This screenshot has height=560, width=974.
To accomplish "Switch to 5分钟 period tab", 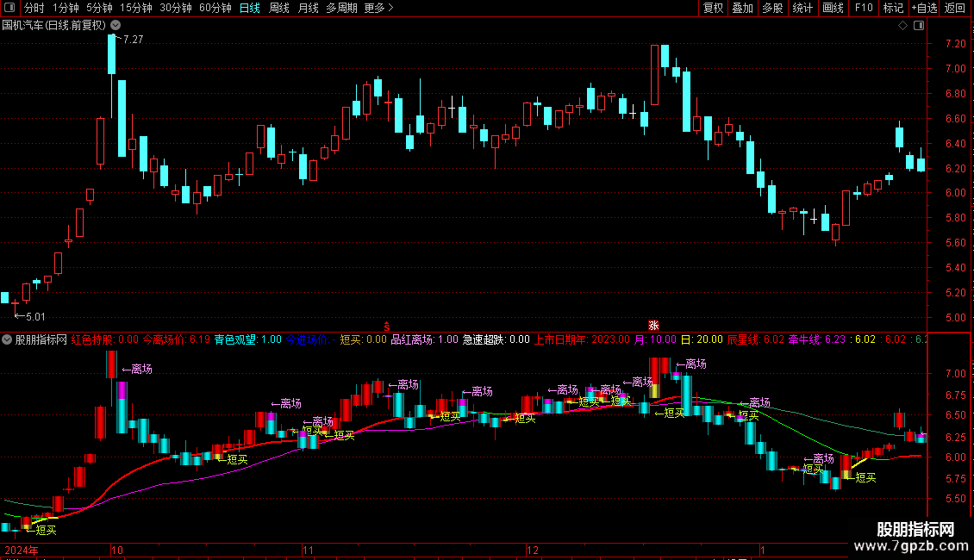I will 99,8.
